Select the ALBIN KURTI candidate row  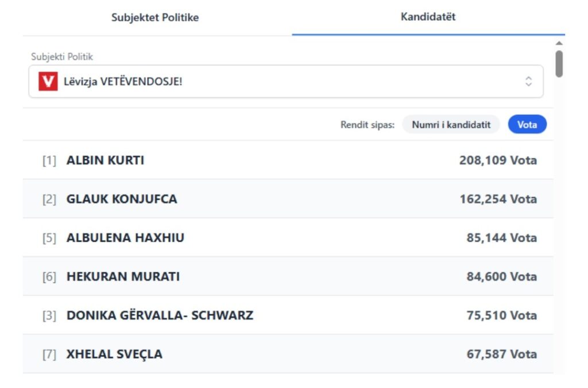click(x=287, y=160)
